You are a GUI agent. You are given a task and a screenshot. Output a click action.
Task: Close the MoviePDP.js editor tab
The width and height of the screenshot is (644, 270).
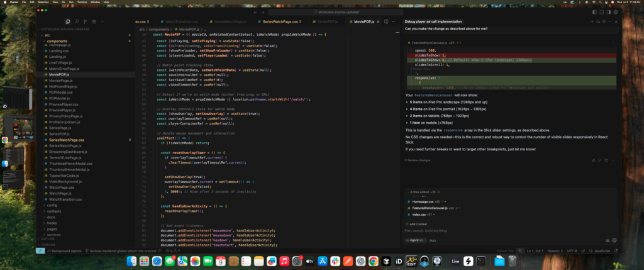pyautogui.click(x=378, y=21)
